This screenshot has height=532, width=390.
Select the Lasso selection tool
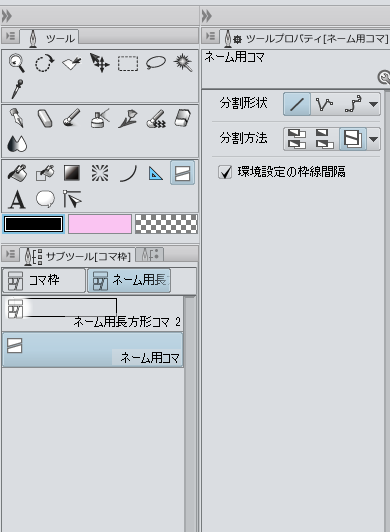click(x=155, y=63)
